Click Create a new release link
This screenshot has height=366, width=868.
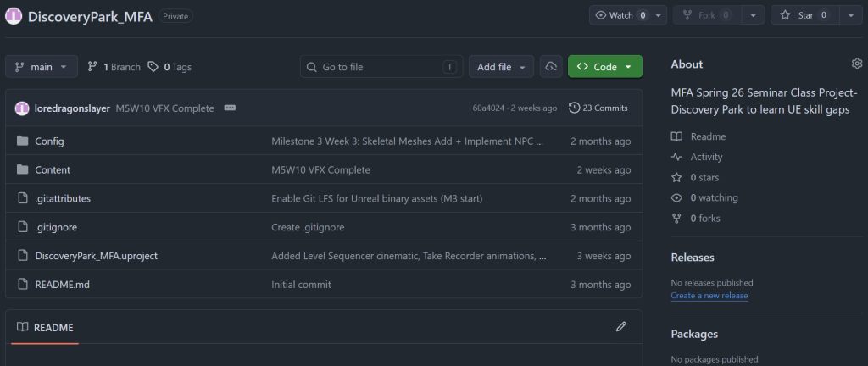pos(709,296)
